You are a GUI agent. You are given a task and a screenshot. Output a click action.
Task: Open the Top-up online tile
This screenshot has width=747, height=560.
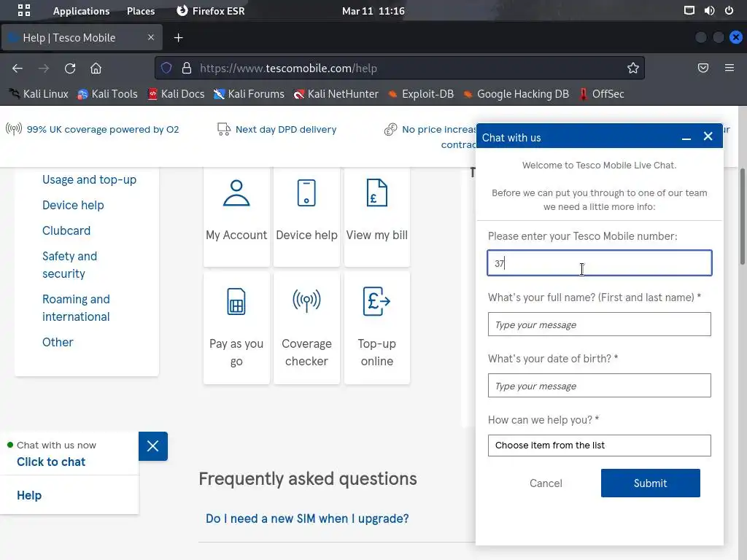click(377, 327)
